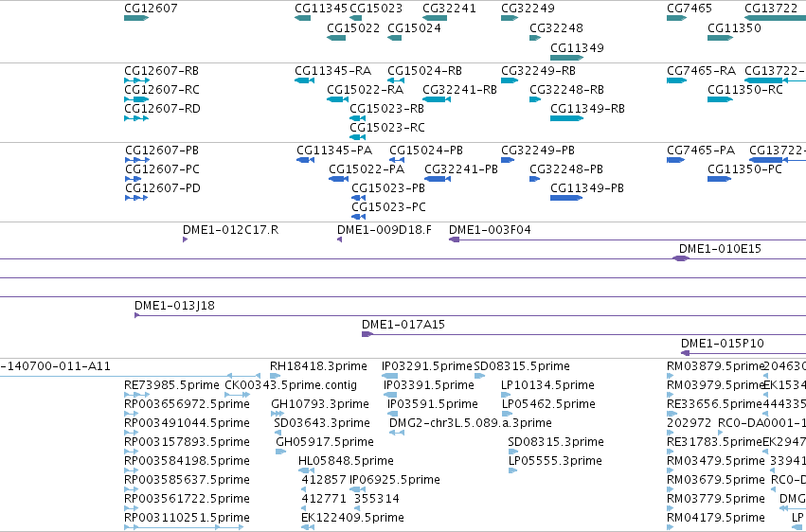This screenshot has height=532, width=806.
Task: Click BAC end DME1-009D18.F
Action: point(385,229)
